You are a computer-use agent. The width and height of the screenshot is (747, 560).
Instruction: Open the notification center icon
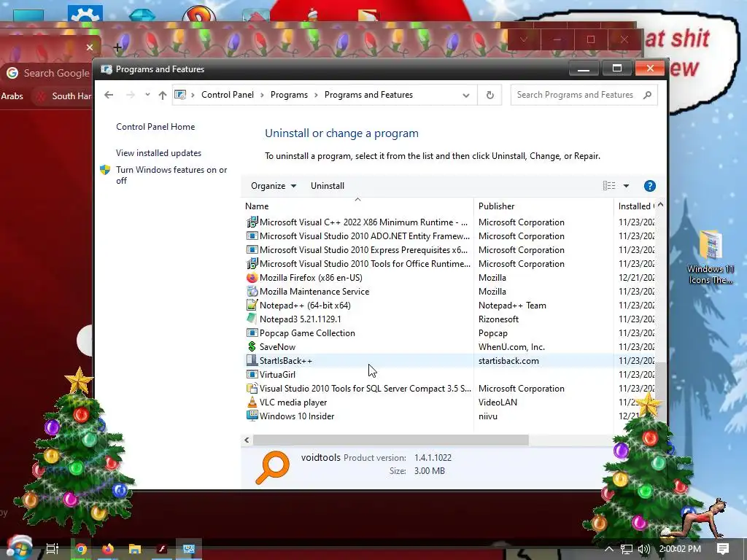723,549
